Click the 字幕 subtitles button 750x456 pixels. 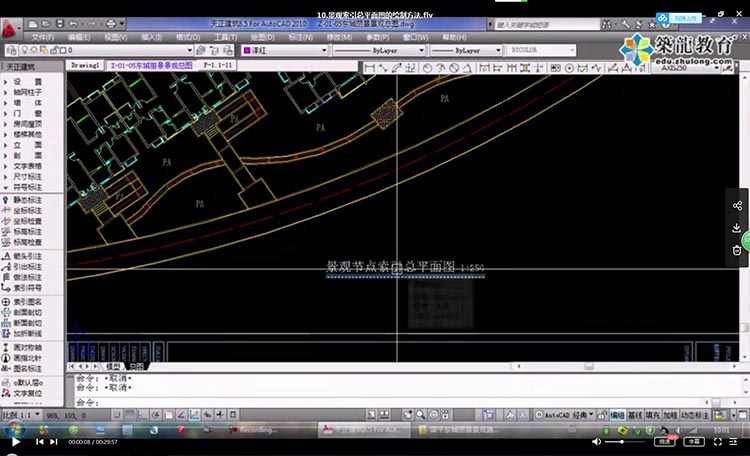[x=694, y=442]
